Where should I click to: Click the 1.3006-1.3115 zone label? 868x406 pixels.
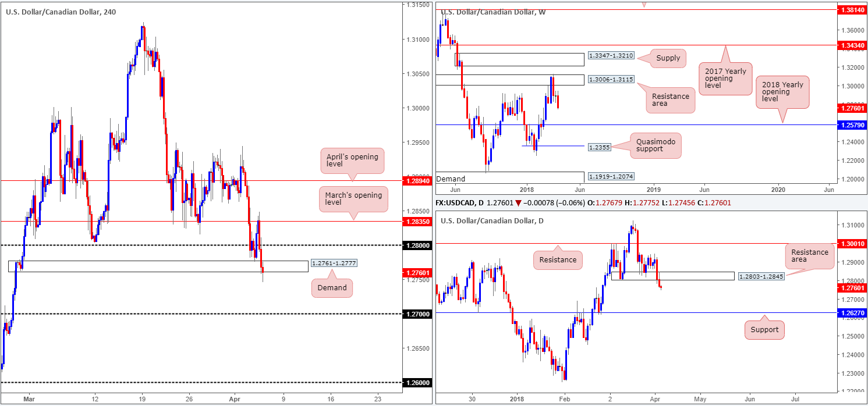(610, 79)
